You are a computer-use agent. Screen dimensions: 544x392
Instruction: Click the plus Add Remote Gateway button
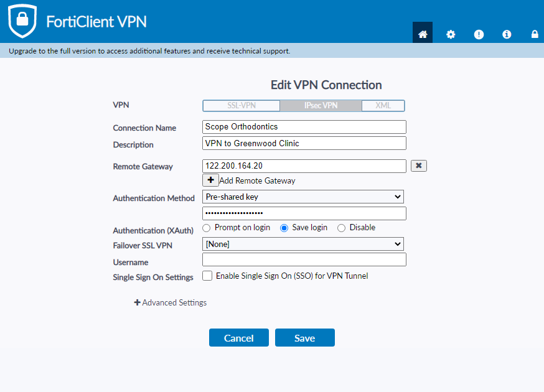click(210, 180)
